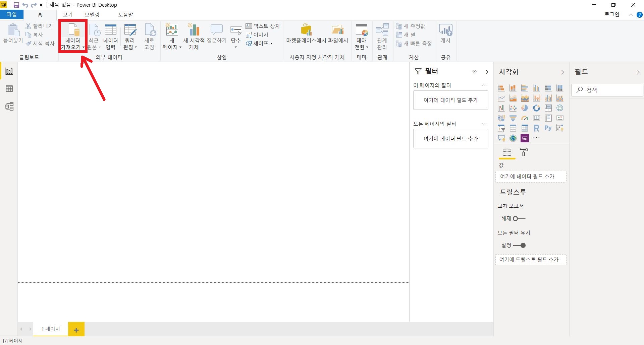
Task: Click the 여기에 드릴스루 필드 추가 drop area
Action: tap(531, 260)
